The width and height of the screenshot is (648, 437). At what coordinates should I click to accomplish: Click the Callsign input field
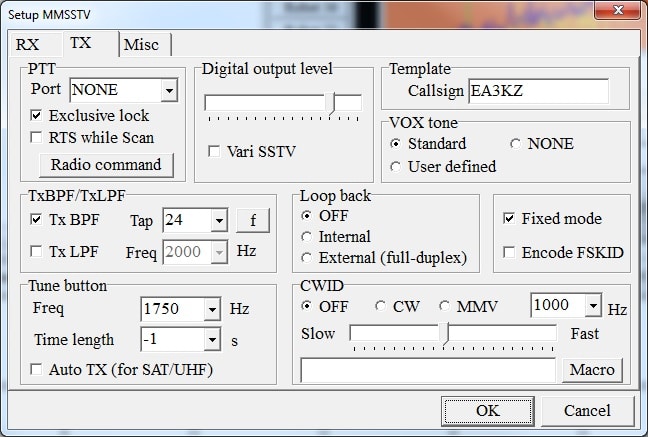pyautogui.click(x=538, y=91)
